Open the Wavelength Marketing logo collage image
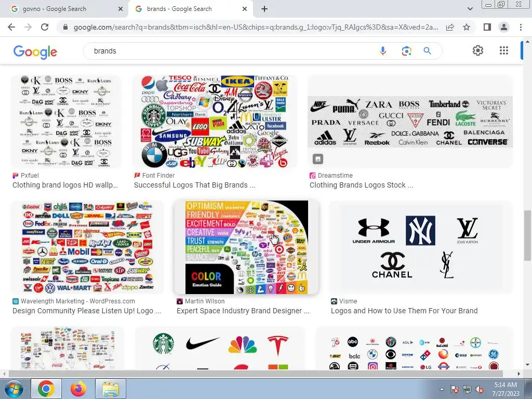Viewport: 532px width, 399px height. click(x=87, y=247)
